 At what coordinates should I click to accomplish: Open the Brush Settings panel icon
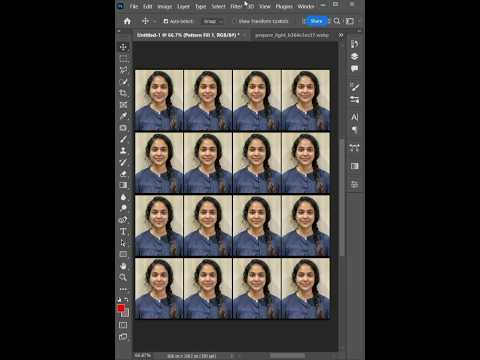coord(355,87)
